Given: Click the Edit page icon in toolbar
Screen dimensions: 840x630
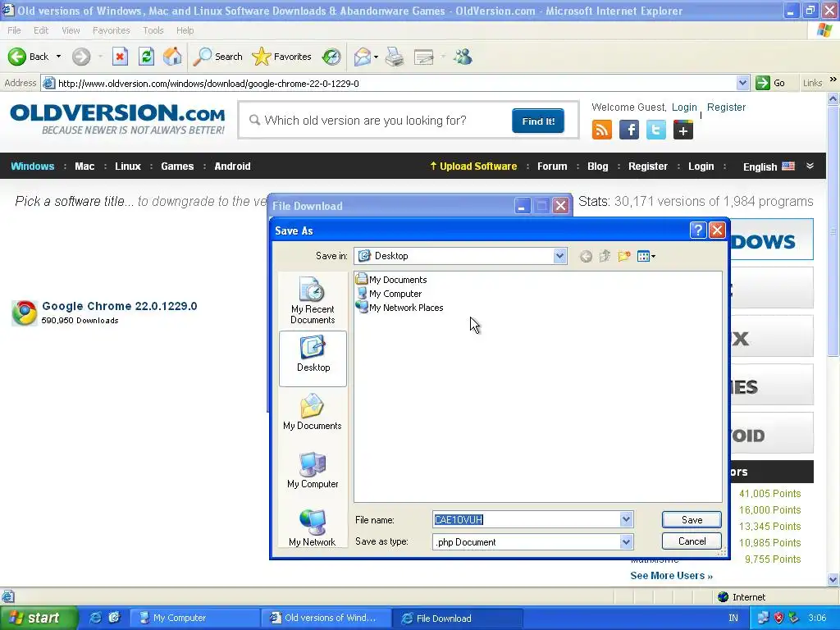Looking at the screenshot, I should click(x=424, y=57).
